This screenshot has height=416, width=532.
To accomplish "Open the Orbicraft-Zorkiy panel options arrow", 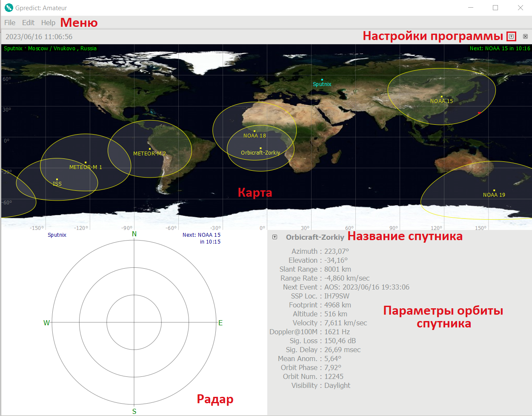I will (275, 237).
